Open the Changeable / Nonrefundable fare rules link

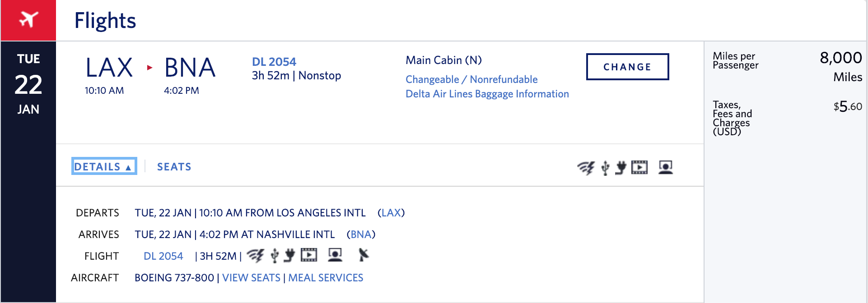(471, 79)
